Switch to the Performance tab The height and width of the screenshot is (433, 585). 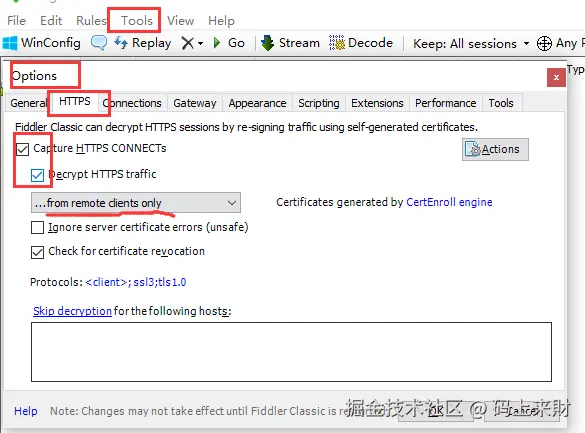point(445,103)
